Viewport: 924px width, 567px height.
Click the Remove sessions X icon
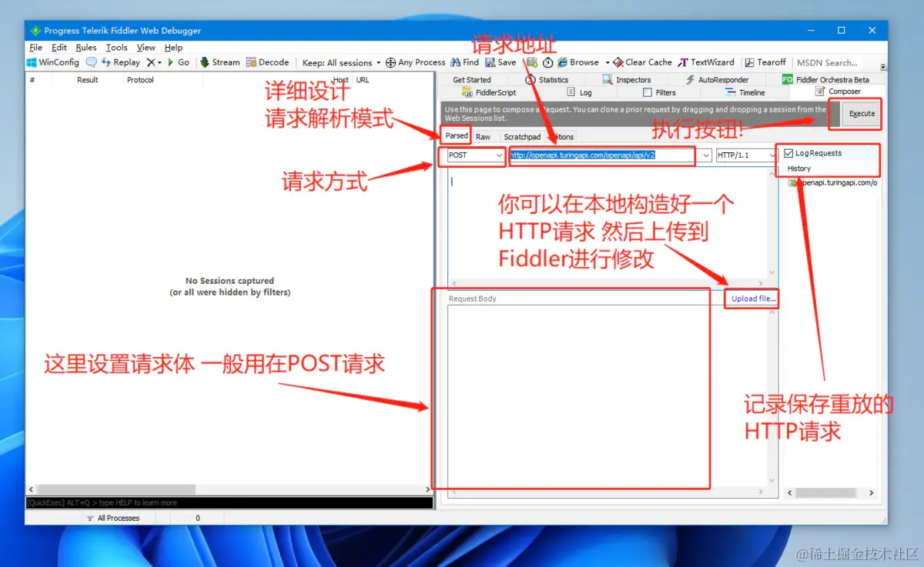pyautogui.click(x=151, y=62)
